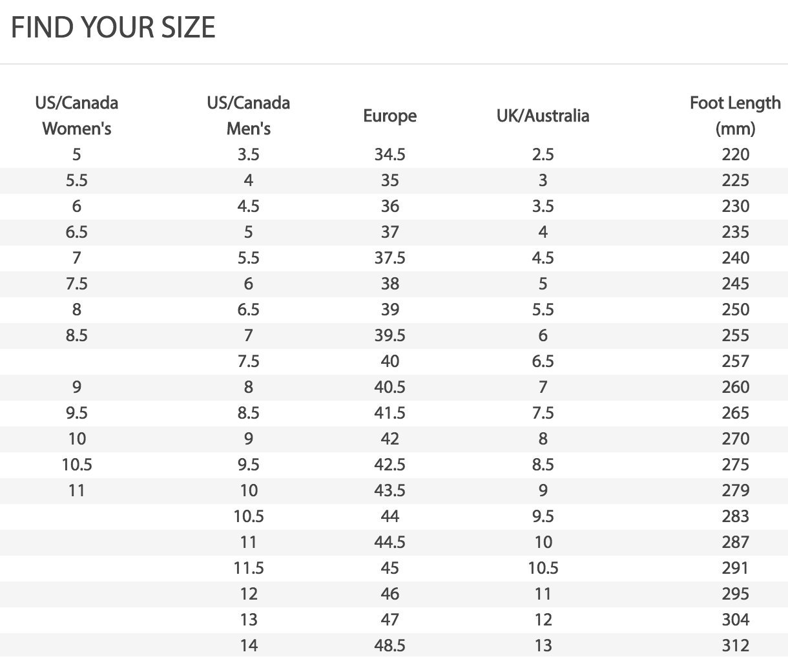Select Men's size 11.5 cell
788x672 pixels.
[249, 568]
